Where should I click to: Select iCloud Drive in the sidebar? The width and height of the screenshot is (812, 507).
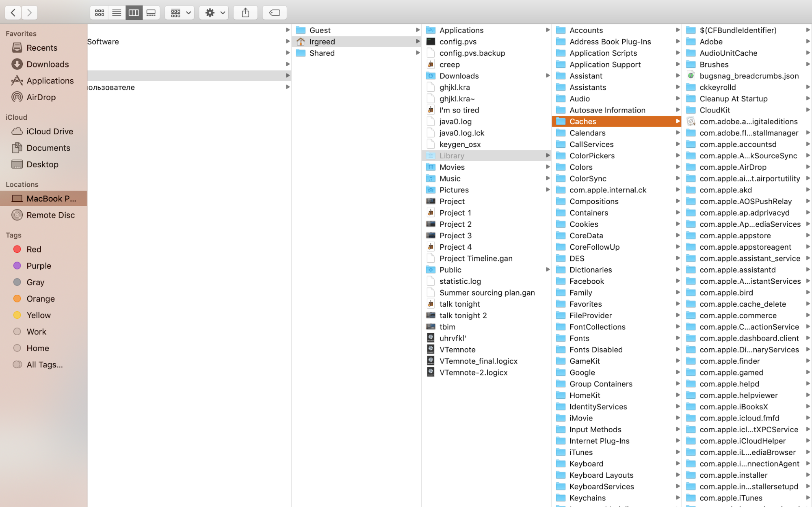[x=43, y=132]
